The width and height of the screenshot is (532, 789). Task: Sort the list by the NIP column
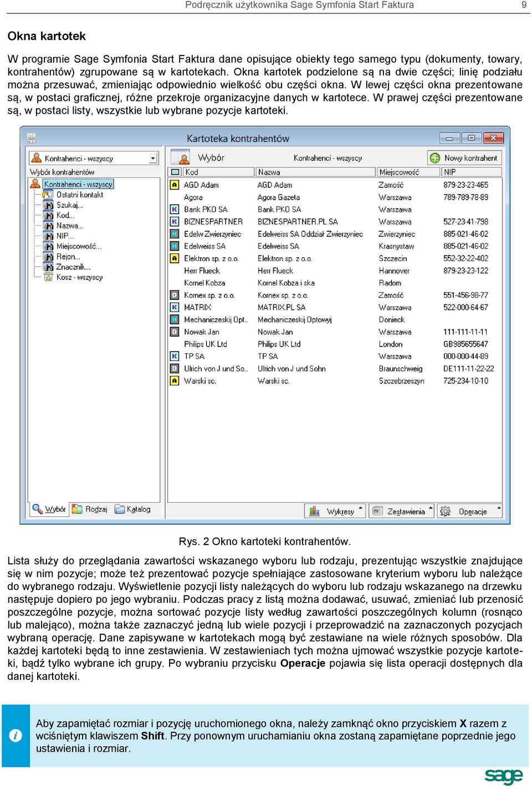472,172
